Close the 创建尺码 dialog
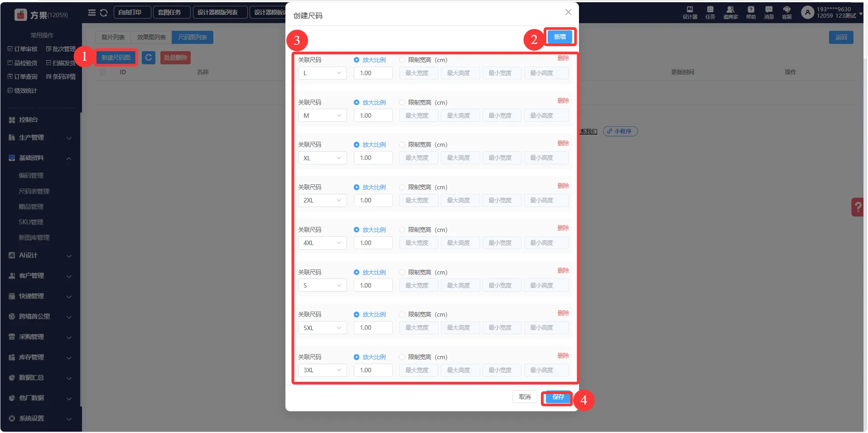Image resolution: width=868 pixels, height=433 pixels. coord(568,12)
